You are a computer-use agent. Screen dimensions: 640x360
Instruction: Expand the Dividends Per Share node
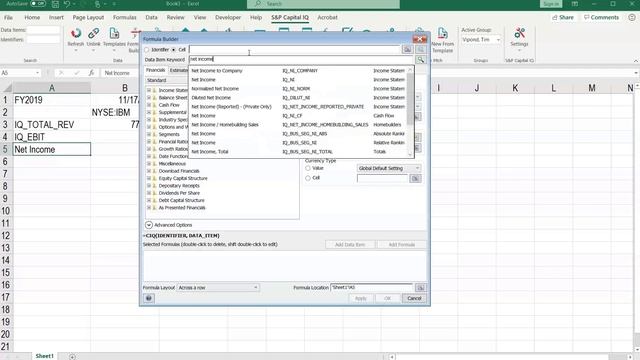149,193
